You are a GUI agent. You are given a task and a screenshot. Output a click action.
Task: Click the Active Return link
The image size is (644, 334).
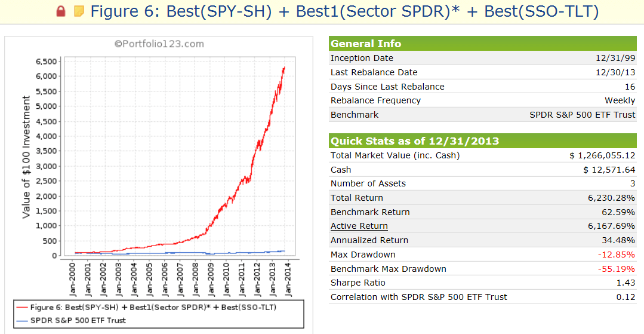click(359, 226)
